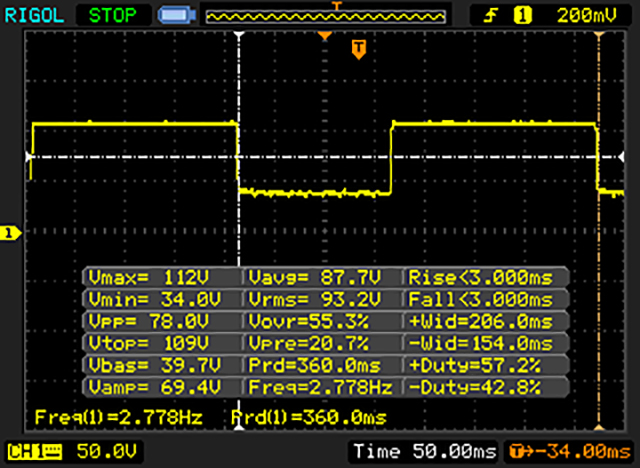The height and width of the screenshot is (468, 640).
Task: Click the Vtop= 109V measurement
Action: (x=149, y=344)
